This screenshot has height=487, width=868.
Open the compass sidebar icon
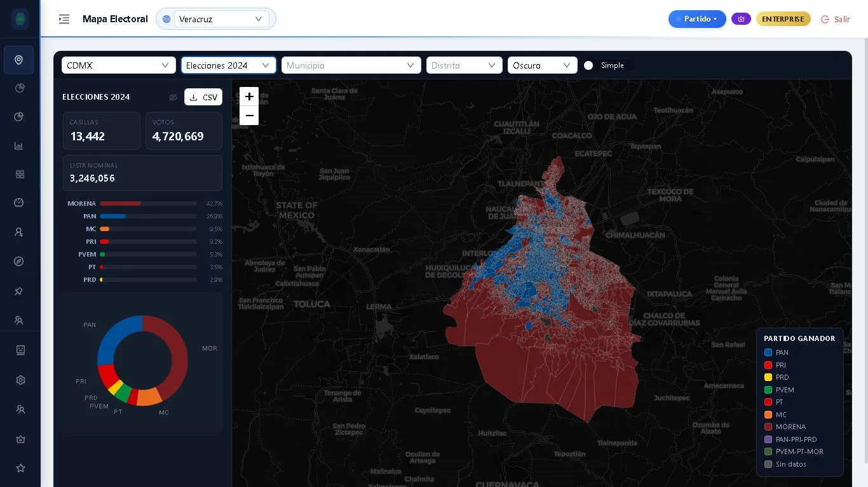(x=18, y=261)
